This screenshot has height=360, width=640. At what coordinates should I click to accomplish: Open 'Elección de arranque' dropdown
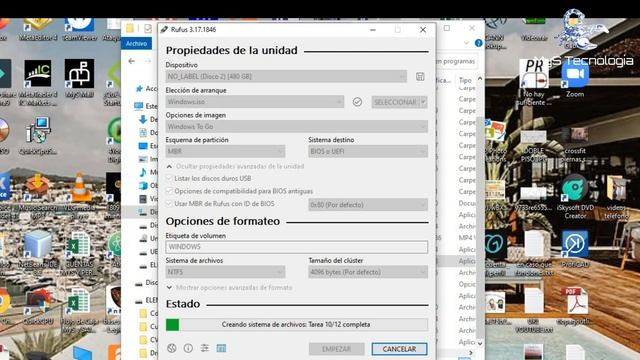(x=255, y=102)
